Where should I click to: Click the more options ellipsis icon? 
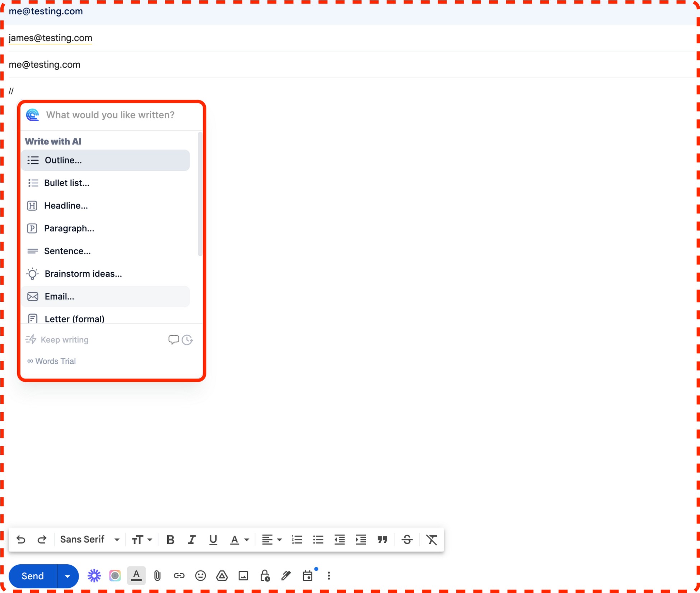(328, 575)
